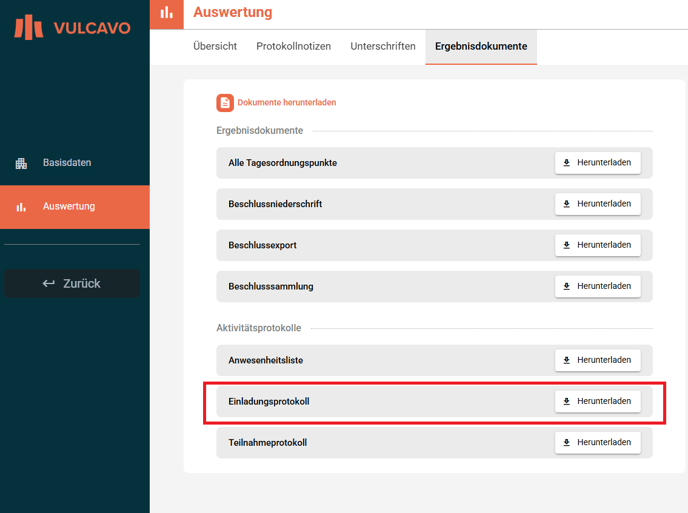The width and height of the screenshot is (688, 513).
Task: Click the back arrow icon beside Zurück
Action: click(x=48, y=284)
